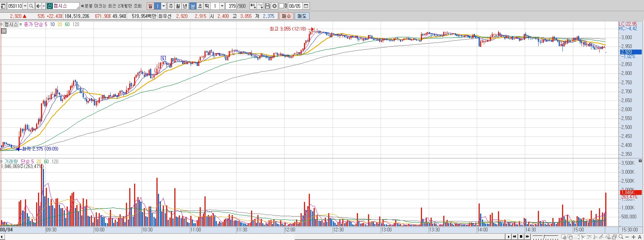Click the grid table icon below 캠시스 label
Viewport: 644px width, 240px height.
[4, 31]
